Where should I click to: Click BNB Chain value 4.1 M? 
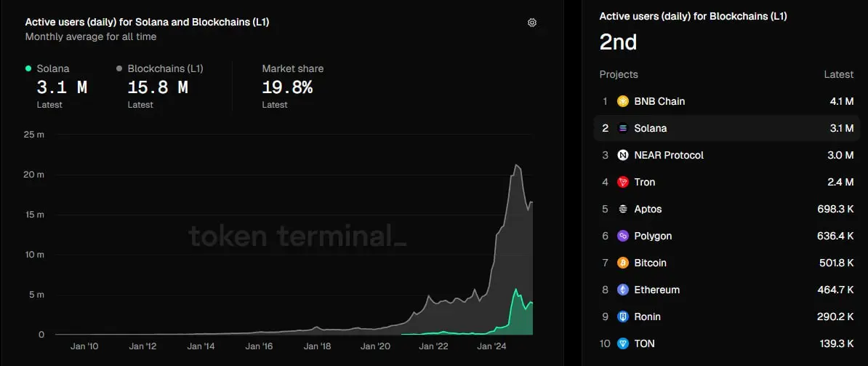coord(841,101)
